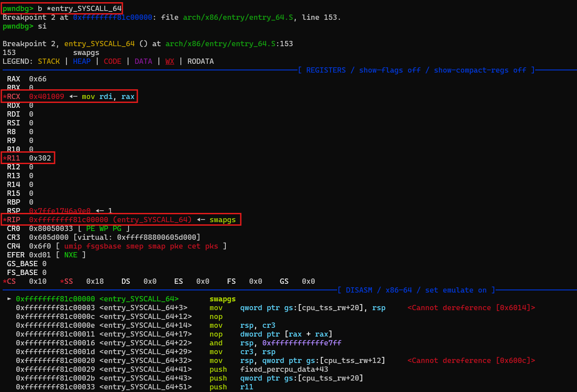Click the 'Cannot dereference [0x6014]' message

click(x=471, y=308)
